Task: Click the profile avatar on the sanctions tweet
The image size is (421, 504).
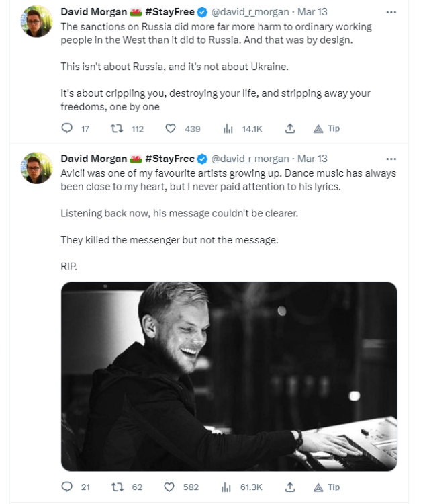Action: 37,22
